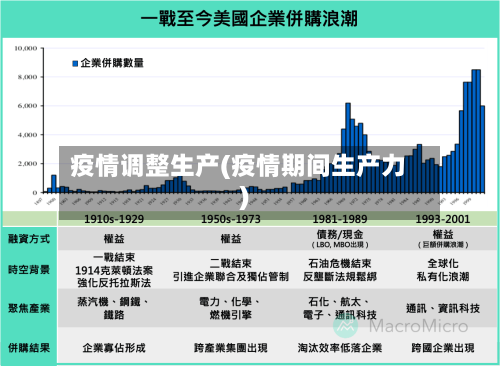
Task: Click the 一戰結束 text
Action: coord(114,257)
